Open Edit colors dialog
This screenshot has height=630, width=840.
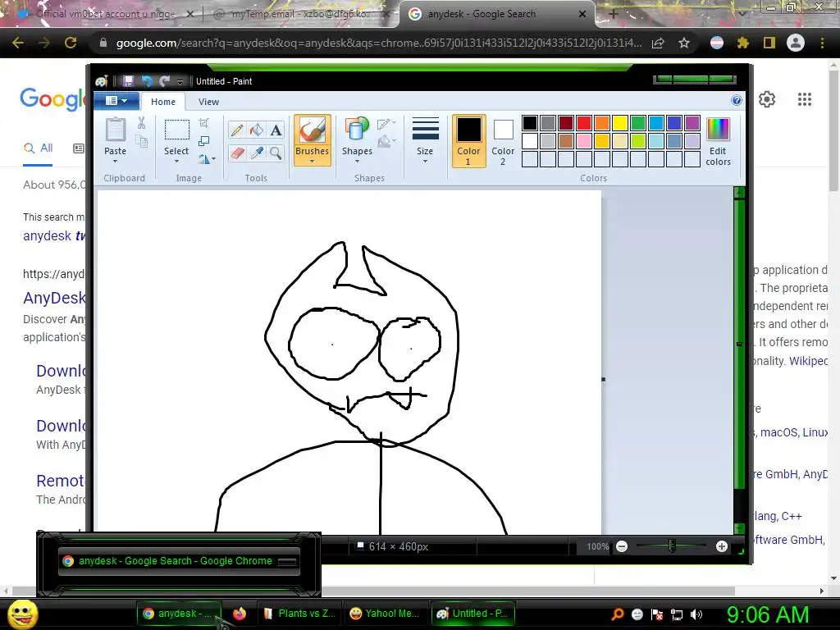pos(718,141)
